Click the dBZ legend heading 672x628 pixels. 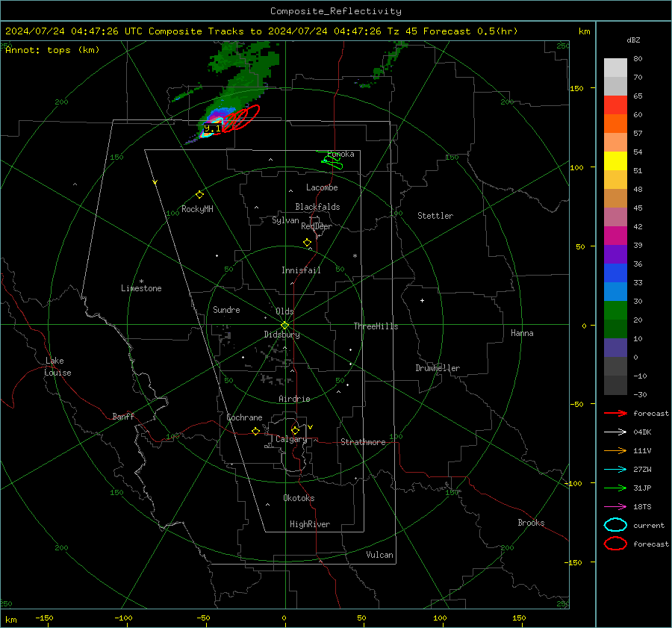(633, 40)
